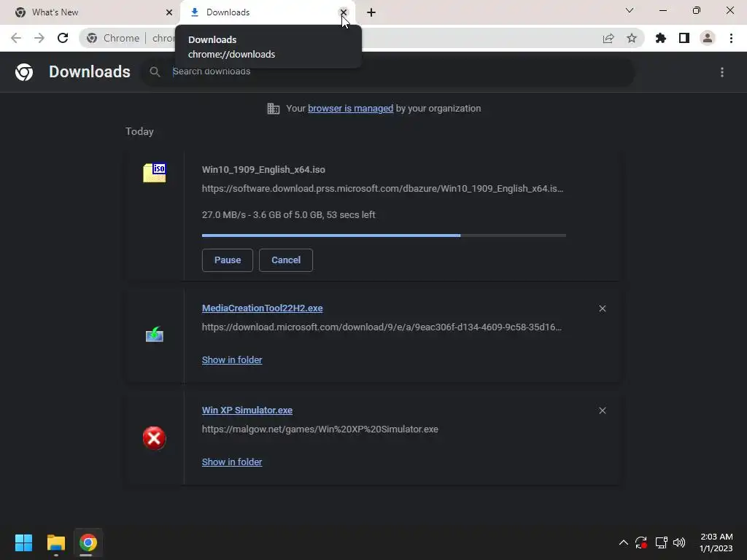
Task: Click the Win10_1909_English_x64.iso filename
Action: tap(263, 169)
